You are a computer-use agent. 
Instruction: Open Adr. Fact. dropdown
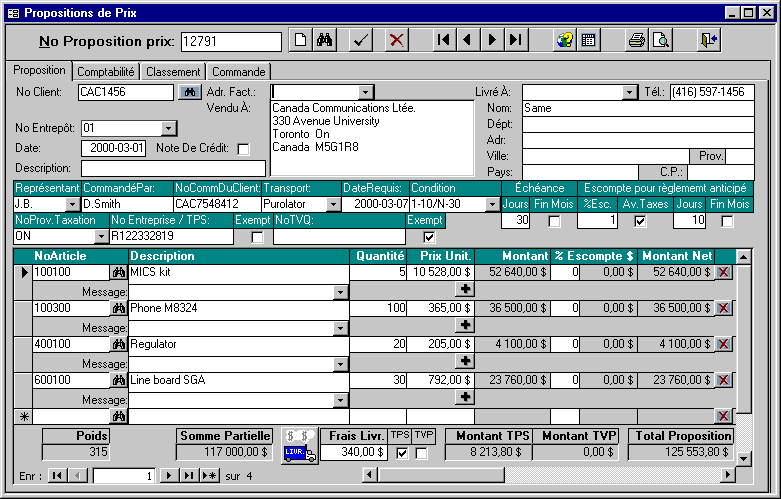(365, 92)
